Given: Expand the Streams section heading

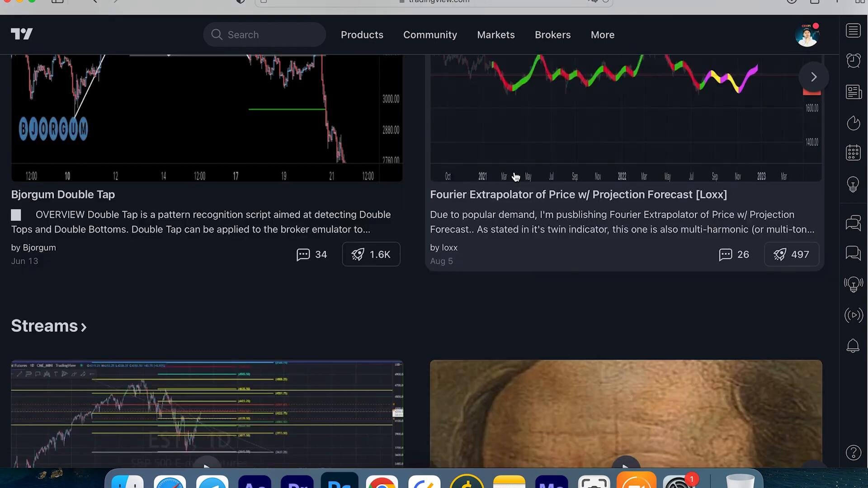Looking at the screenshot, I should (x=49, y=326).
